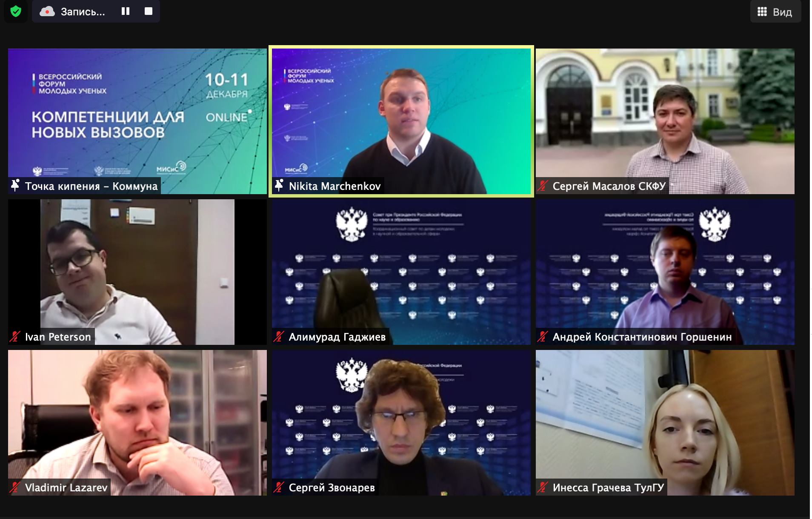Open the Вид view menu

coord(775,12)
